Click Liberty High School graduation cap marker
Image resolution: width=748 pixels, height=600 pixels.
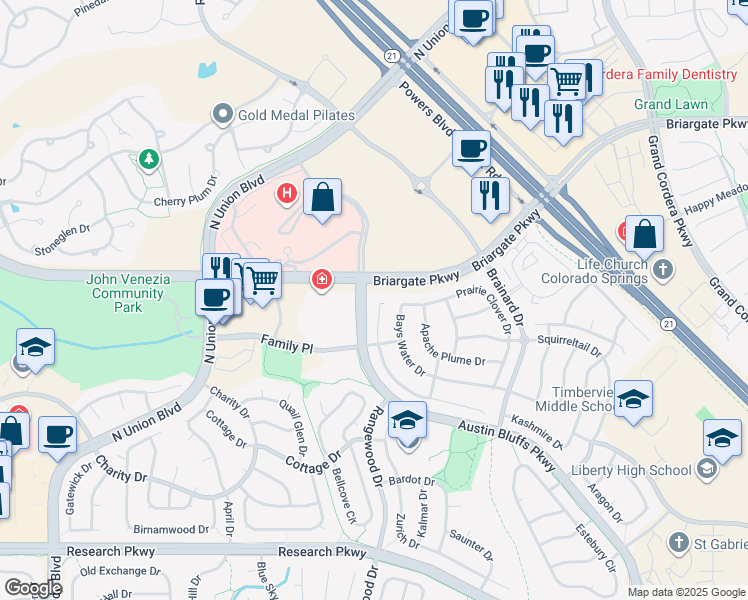click(x=722, y=442)
